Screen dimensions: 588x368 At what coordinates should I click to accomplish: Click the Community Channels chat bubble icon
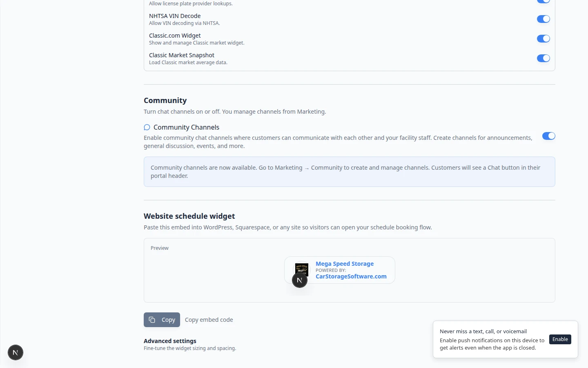[147, 127]
